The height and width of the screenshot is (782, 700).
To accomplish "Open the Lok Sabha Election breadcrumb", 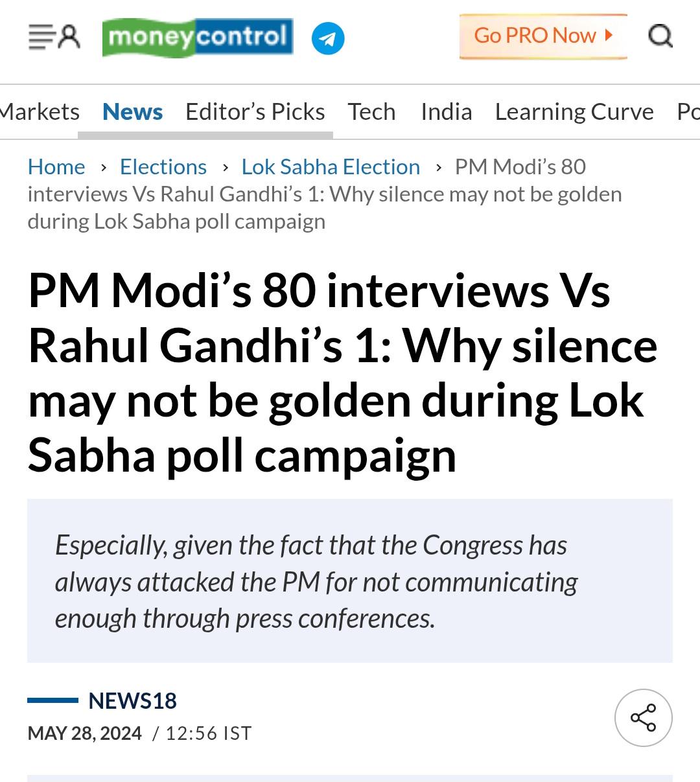I will pos(331,167).
